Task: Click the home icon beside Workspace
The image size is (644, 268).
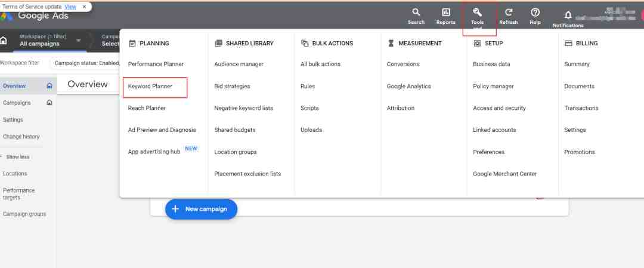Action: pos(4,40)
